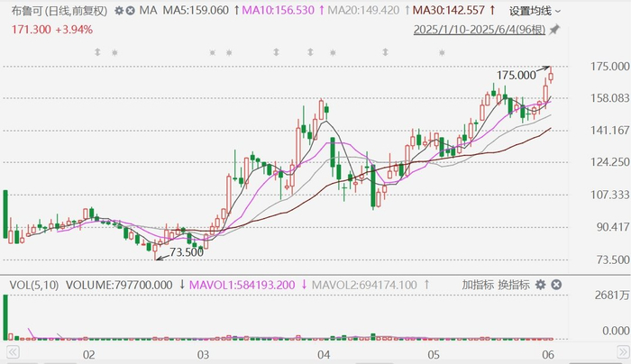Image resolution: width=631 pixels, height=364 pixels.
Task: Open volume indicator settings gear
Action: 541,285
